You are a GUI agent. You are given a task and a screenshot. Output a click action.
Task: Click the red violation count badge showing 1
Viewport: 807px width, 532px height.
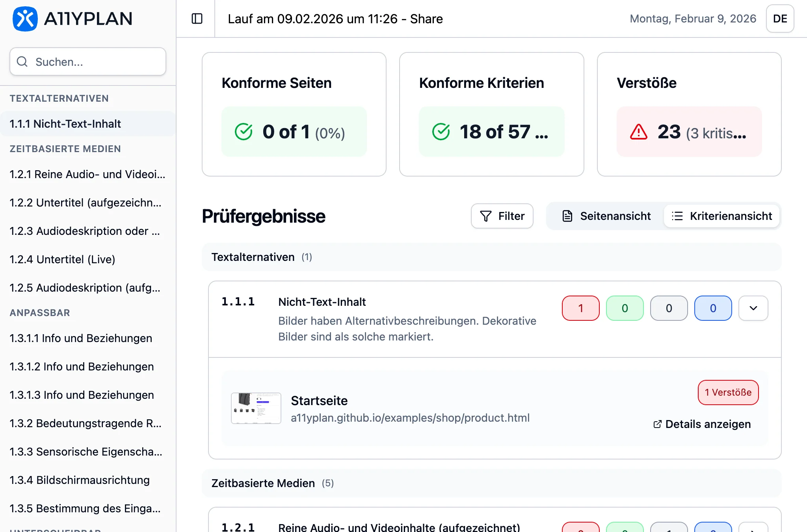point(580,308)
